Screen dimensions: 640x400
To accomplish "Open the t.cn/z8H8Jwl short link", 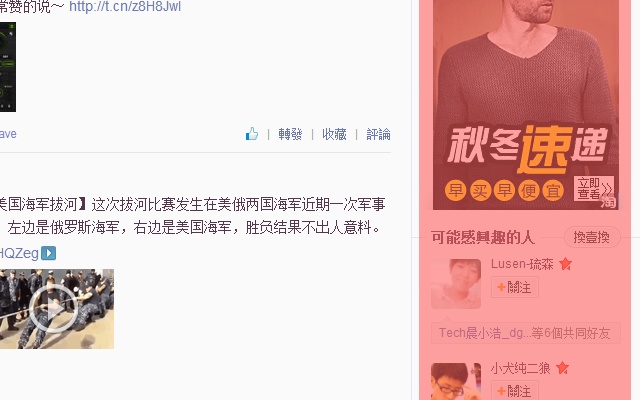I will tap(125, 6).
